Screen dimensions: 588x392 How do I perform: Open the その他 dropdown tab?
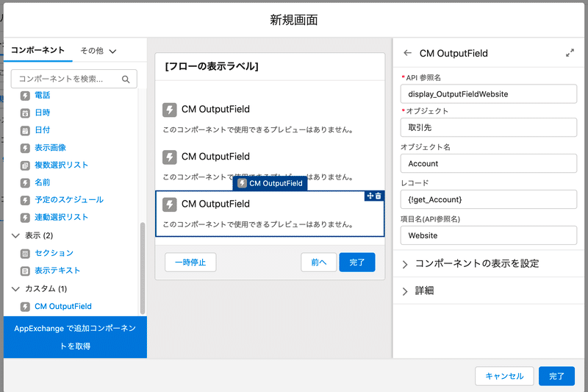98,51
